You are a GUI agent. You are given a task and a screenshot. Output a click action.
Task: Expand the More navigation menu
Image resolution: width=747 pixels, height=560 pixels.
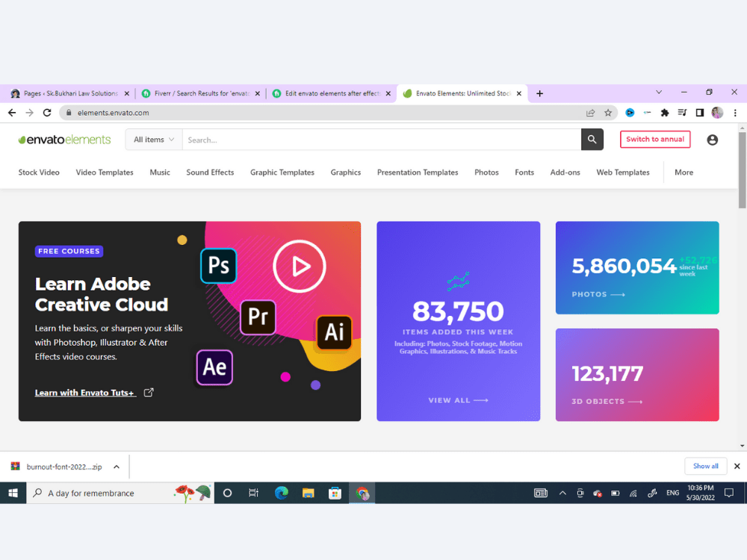684,172
